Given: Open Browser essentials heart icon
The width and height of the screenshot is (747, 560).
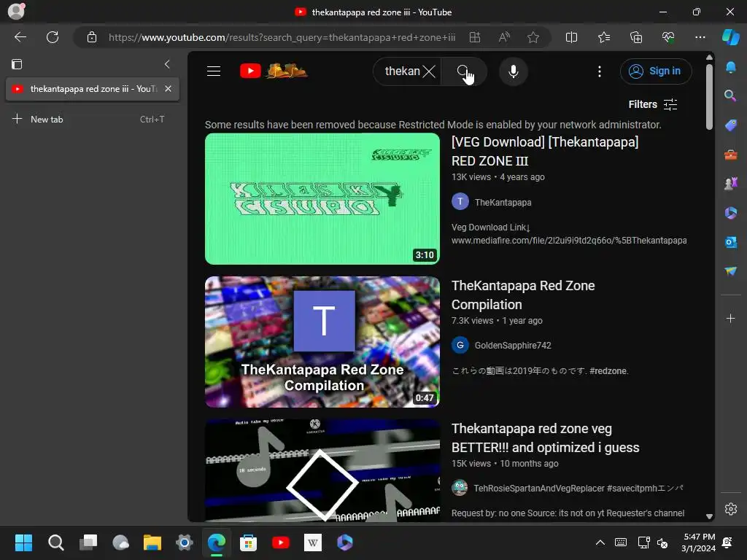Looking at the screenshot, I should pyautogui.click(x=668, y=37).
